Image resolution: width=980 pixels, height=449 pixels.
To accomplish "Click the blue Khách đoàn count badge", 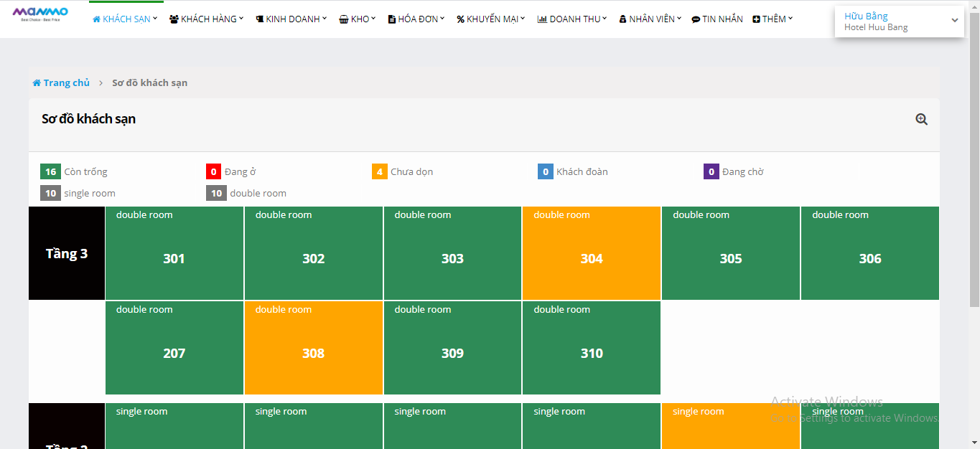I will pyautogui.click(x=546, y=172).
